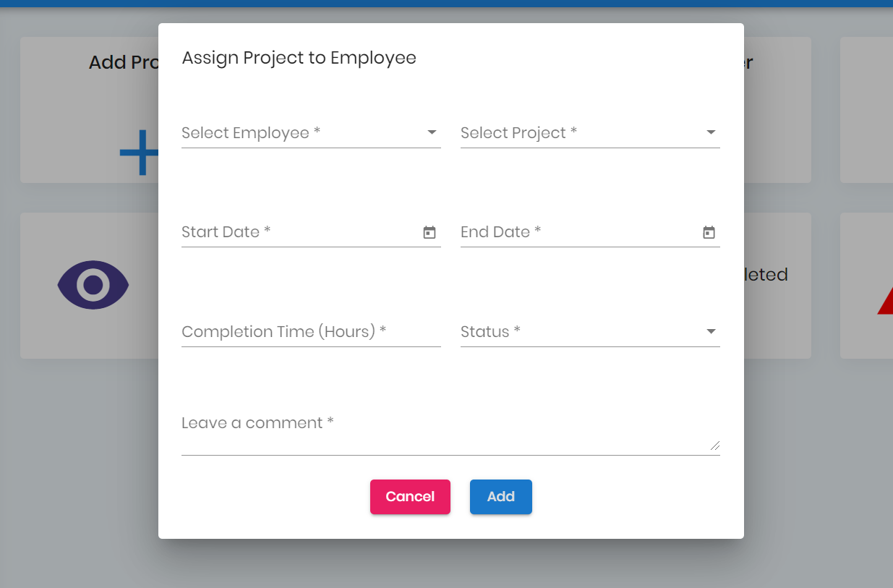Click the Assign Project to Employee title
The height and width of the screenshot is (588, 893).
click(299, 58)
